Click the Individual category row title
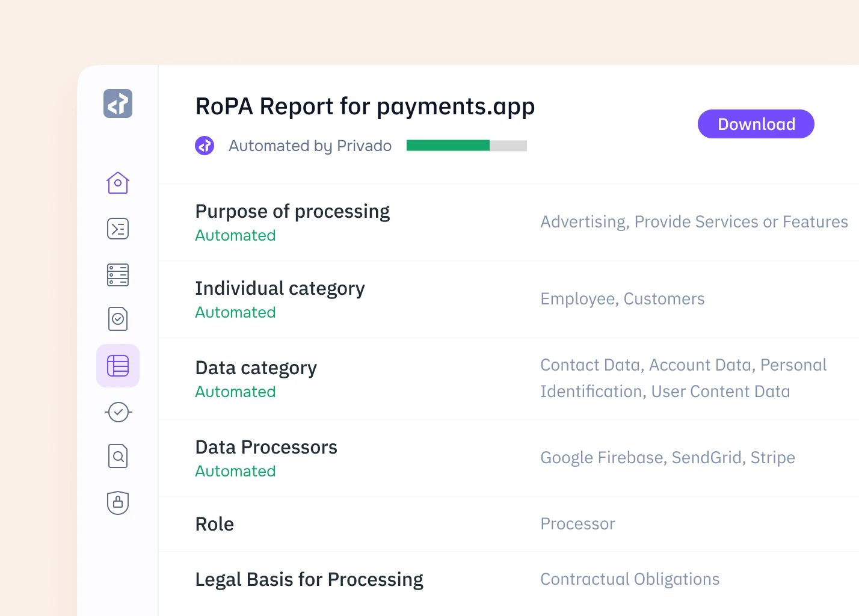Screen dimensions: 859x616 click(x=280, y=289)
